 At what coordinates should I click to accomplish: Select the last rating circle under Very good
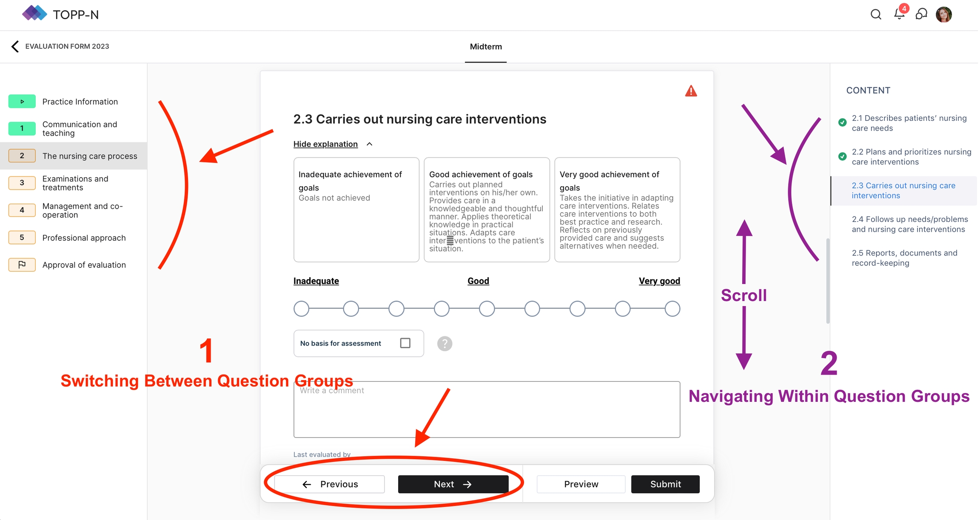pos(672,309)
